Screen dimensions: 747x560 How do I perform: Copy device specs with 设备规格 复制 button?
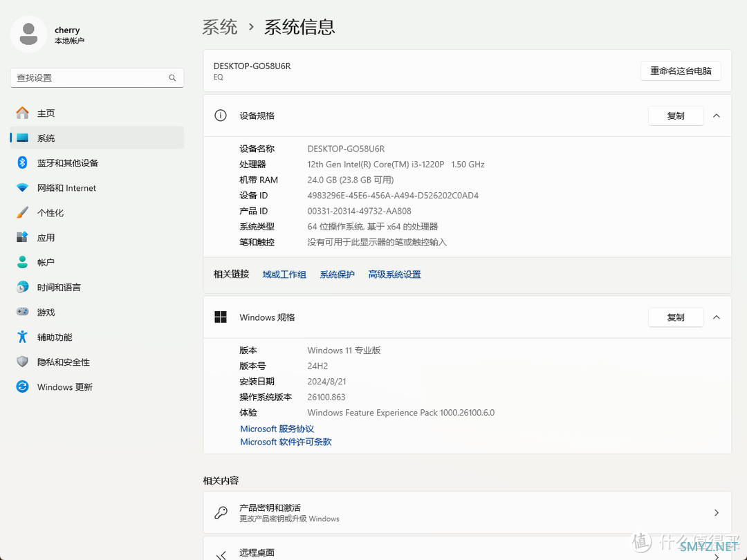[x=676, y=115]
